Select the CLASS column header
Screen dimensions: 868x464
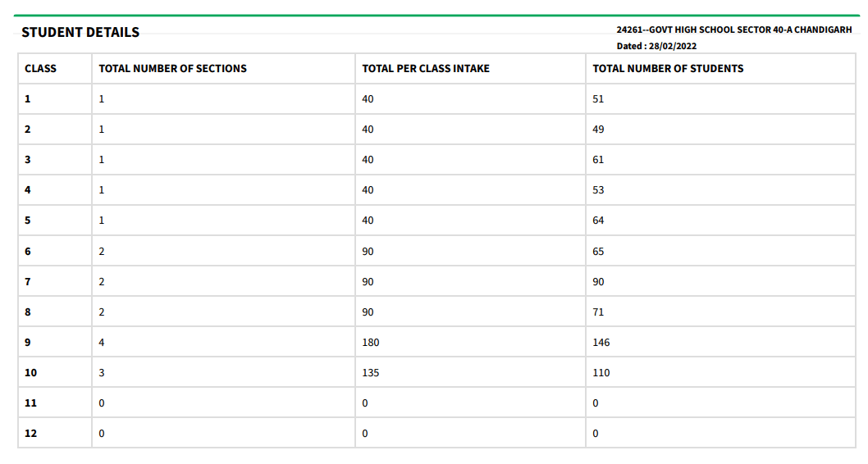coord(40,69)
